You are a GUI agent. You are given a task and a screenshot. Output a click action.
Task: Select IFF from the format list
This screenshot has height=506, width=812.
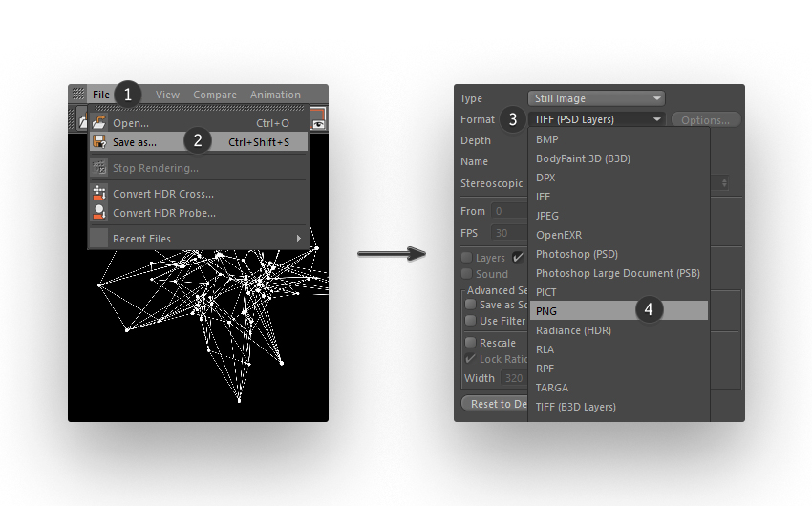tap(619, 197)
